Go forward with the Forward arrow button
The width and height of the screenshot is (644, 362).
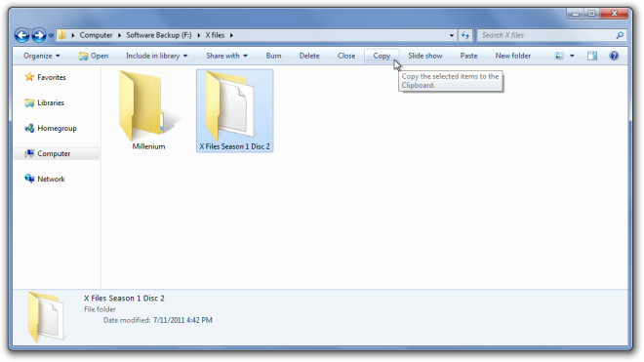click(x=39, y=35)
